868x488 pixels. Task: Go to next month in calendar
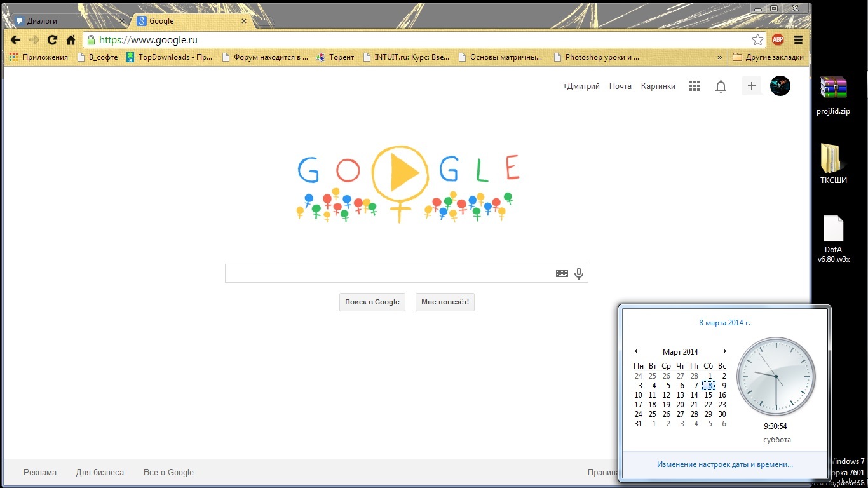724,351
